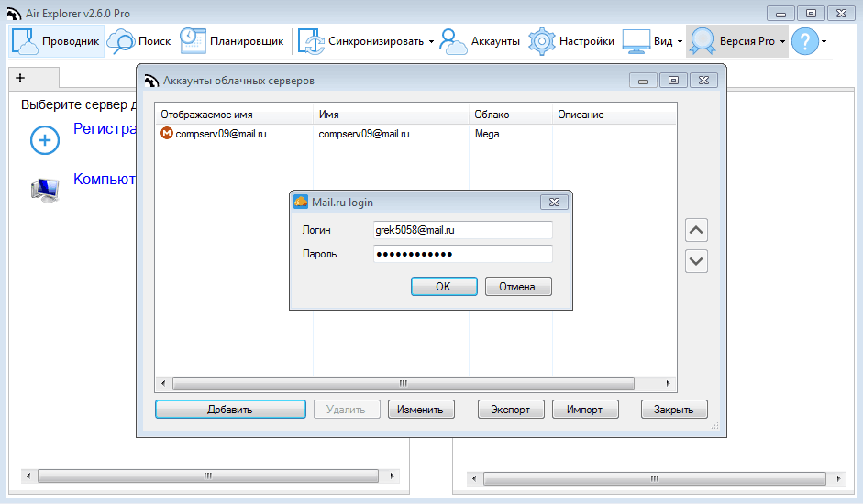Open the Проводник explorer toolbar icon
The image size is (863, 504).
click(25, 41)
